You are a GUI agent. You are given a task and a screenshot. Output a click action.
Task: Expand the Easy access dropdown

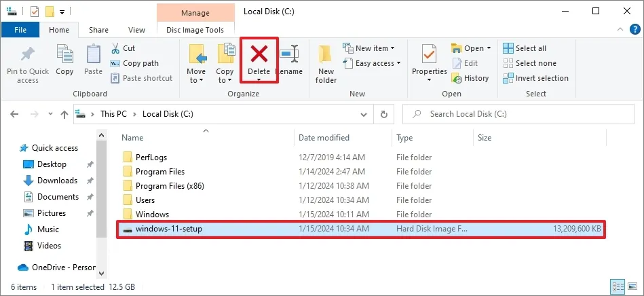pyautogui.click(x=398, y=63)
